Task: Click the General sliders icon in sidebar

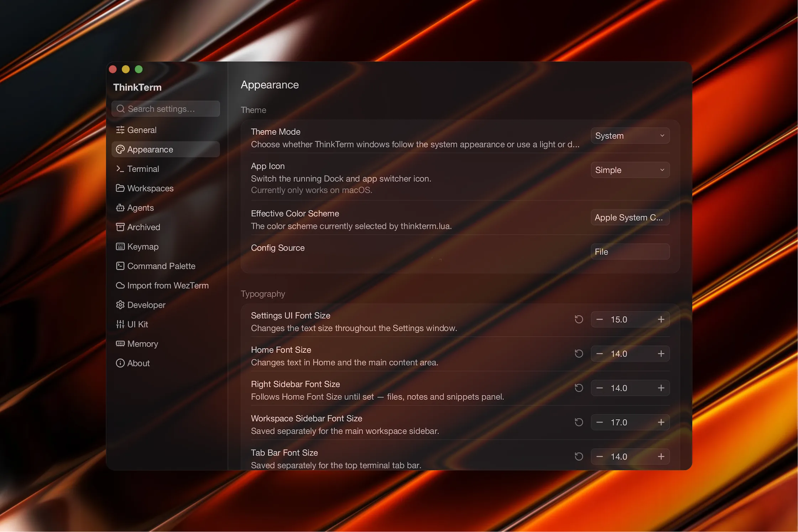Action: pos(120,130)
